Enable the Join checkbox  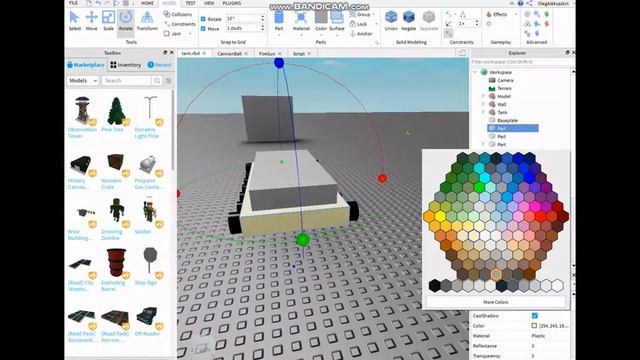click(x=167, y=34)
